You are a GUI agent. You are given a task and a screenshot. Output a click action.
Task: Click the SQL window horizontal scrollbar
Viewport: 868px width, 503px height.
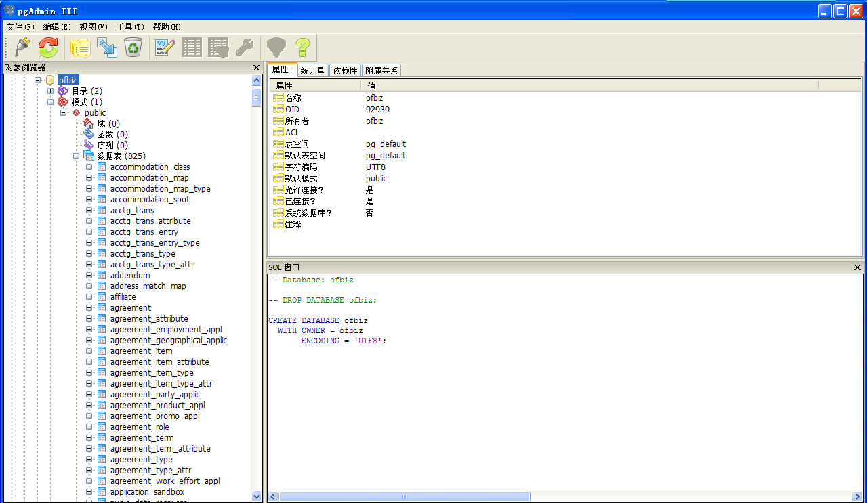[405, 496]
